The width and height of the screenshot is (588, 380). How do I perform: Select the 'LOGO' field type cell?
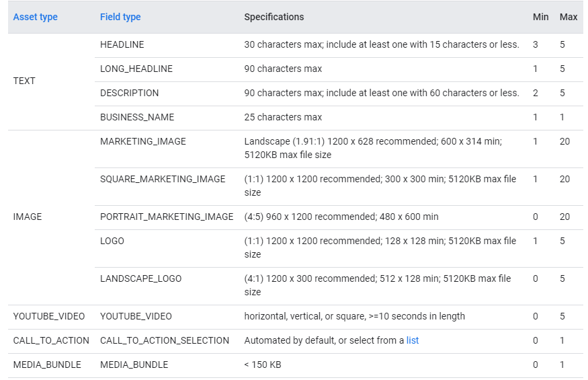coord(112,241)
